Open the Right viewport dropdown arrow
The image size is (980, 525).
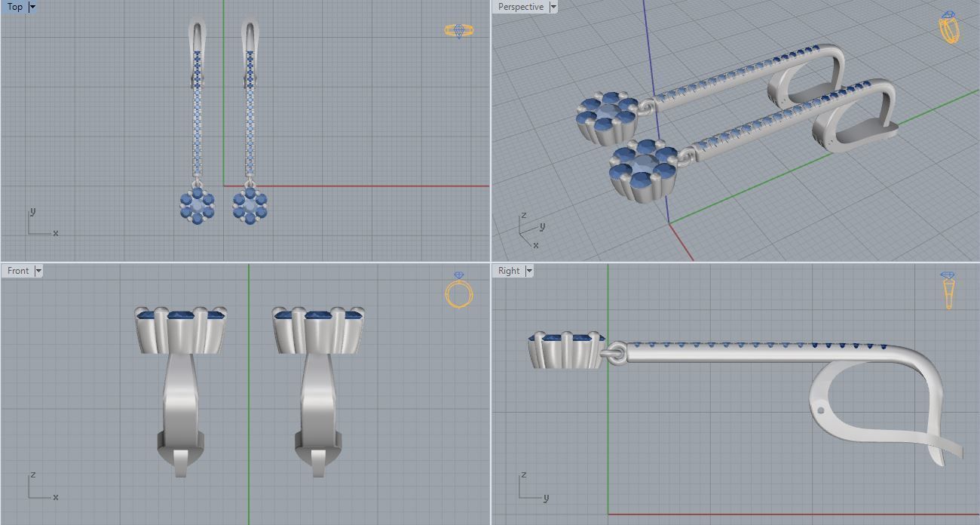(x=529, y=271)
